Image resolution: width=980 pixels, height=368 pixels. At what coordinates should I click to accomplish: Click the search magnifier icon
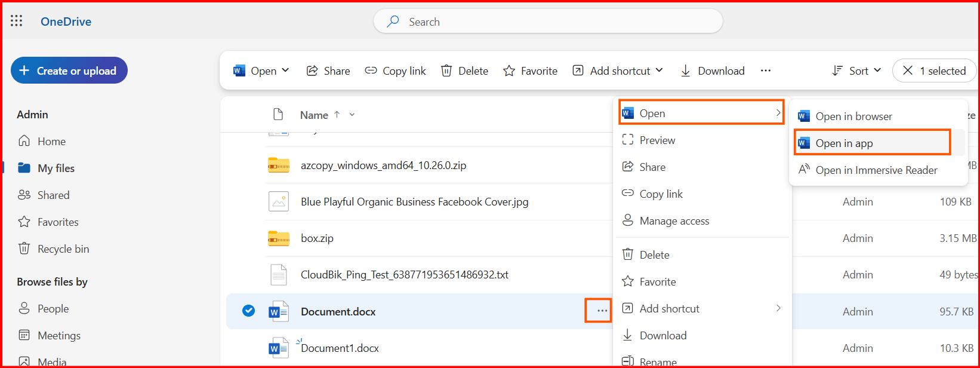coord(393,22)
